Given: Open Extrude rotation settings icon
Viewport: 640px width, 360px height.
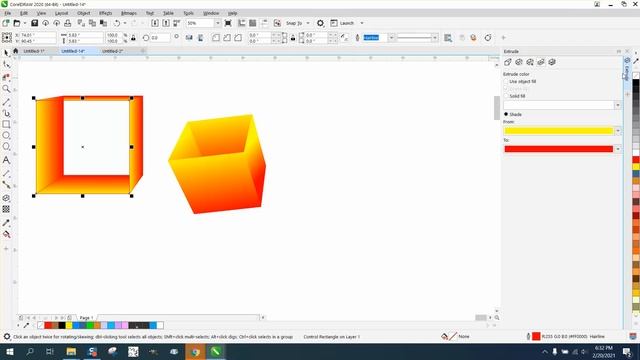Looking at the screenshot, I should pos(519,62).
